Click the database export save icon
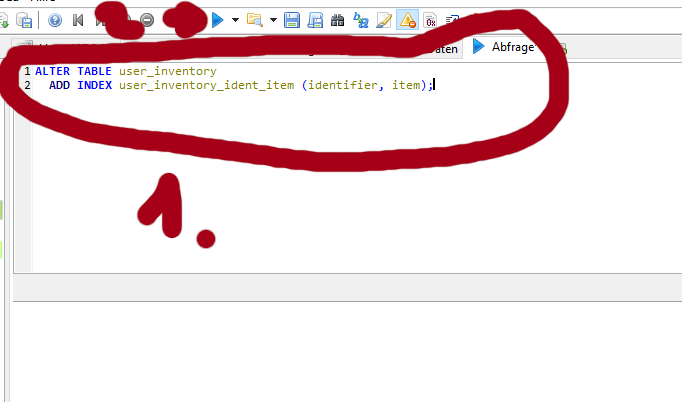This screenshot has width=682, height=402. pos(24,20)
